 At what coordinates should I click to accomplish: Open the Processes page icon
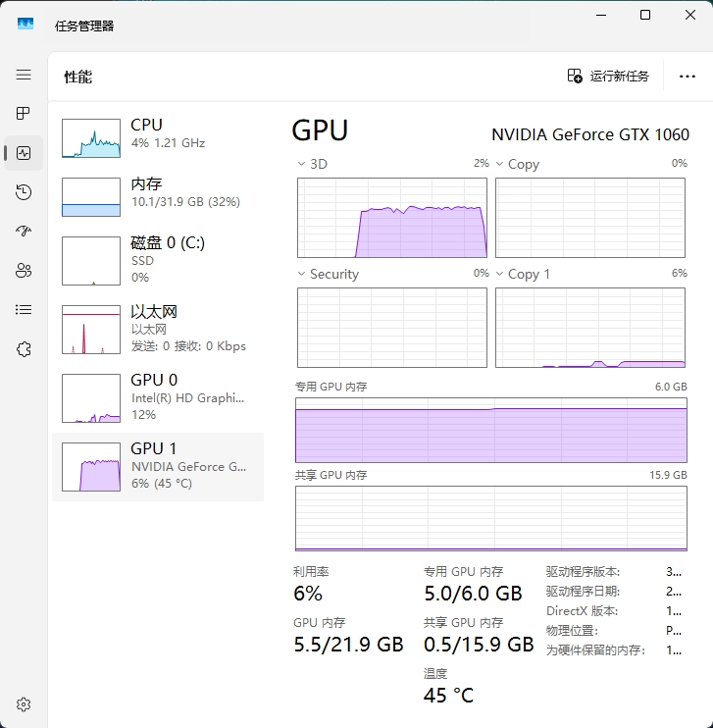click(24, 114)
